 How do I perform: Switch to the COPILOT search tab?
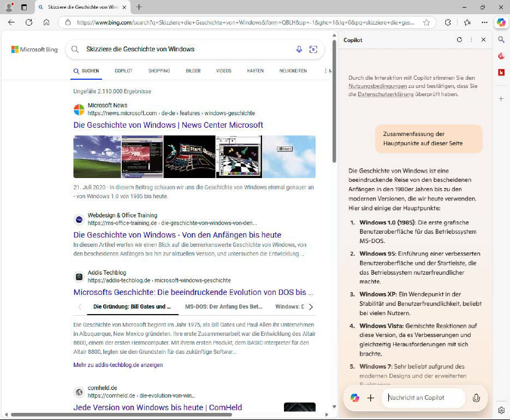pyautogui.click(x=123, y=70)
